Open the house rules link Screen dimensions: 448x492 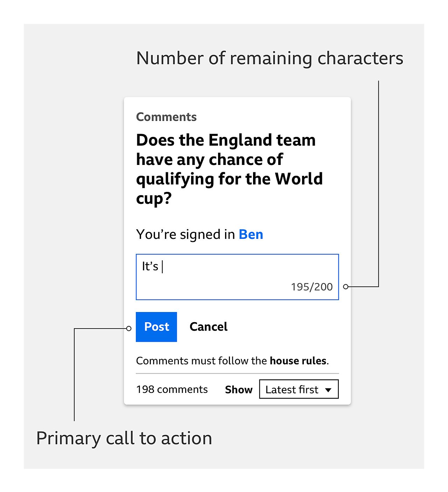(x=297, y=360)
